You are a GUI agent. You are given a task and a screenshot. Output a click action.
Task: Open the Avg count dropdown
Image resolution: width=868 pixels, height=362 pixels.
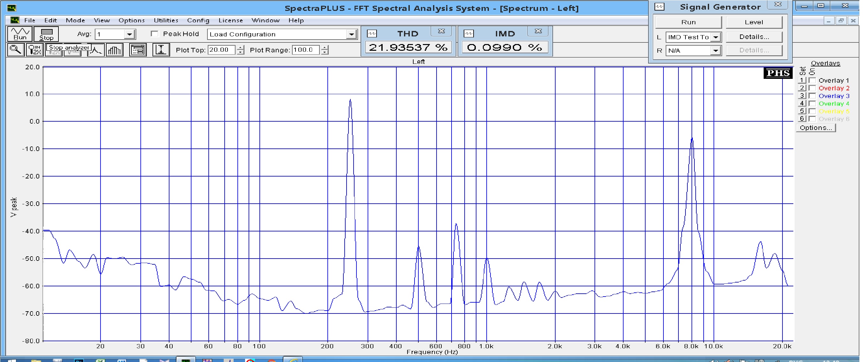[x=129, y=34]
